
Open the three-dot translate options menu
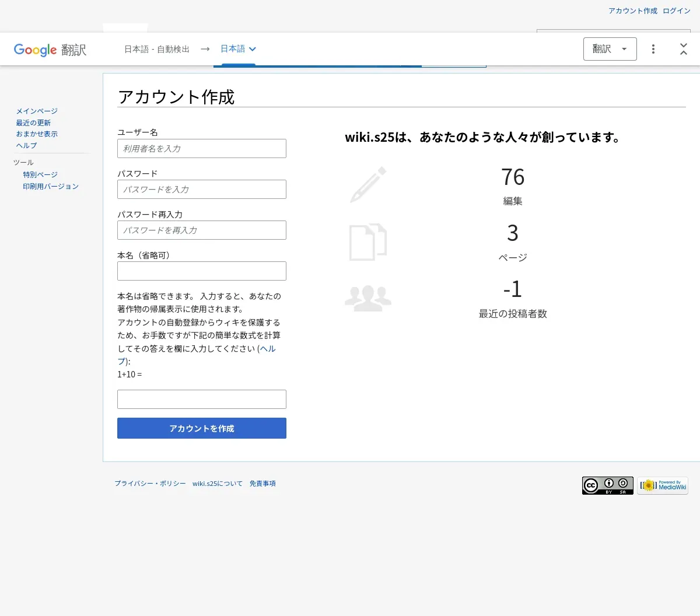[653, 49]
